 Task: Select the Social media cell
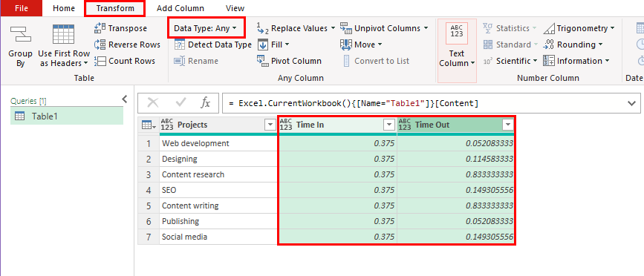click(x=218, y=237)
